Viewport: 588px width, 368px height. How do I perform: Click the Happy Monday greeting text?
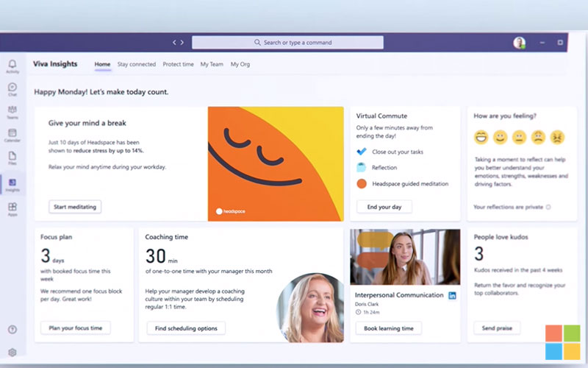101,92
